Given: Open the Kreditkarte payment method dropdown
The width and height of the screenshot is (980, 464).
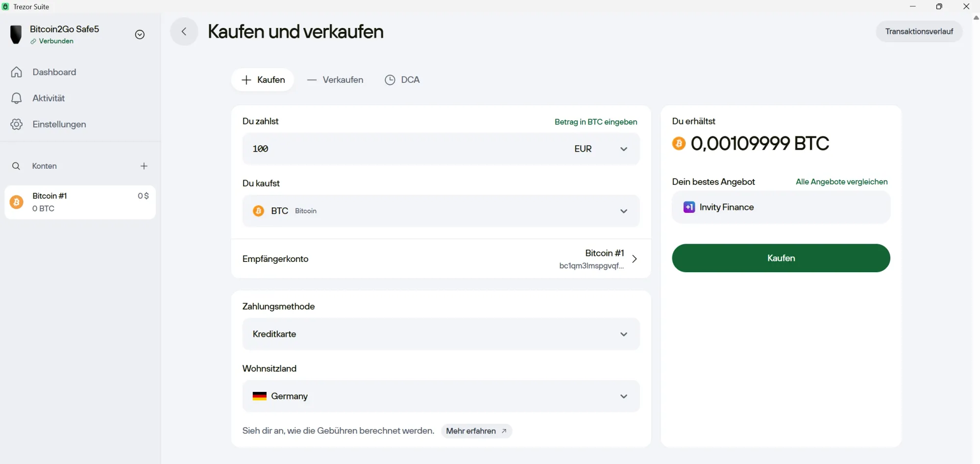Looking at the screenshot, I should [x=624, y=334].
